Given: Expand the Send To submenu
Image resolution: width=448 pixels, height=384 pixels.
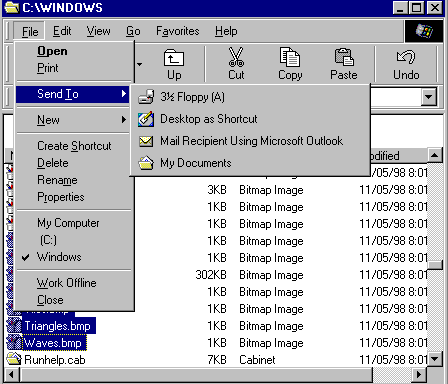Looking at the screenshot, I should 73,94.
